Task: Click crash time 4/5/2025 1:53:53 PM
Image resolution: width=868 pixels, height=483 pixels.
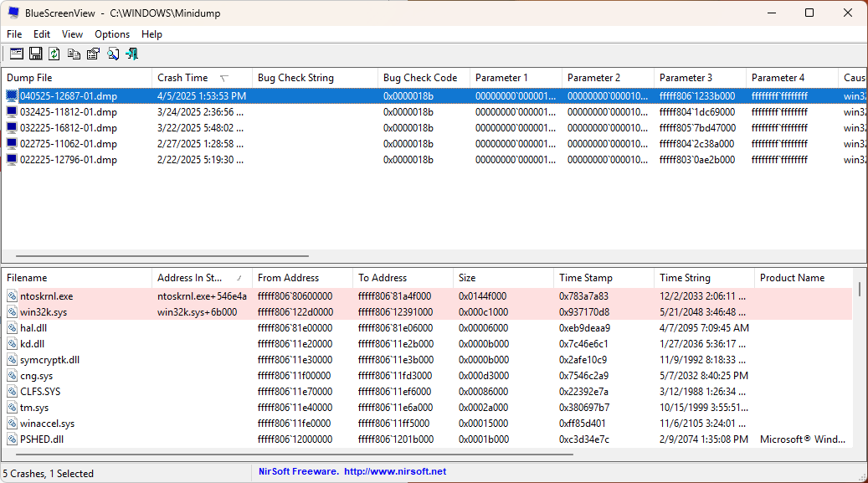Action: point(202,95)
